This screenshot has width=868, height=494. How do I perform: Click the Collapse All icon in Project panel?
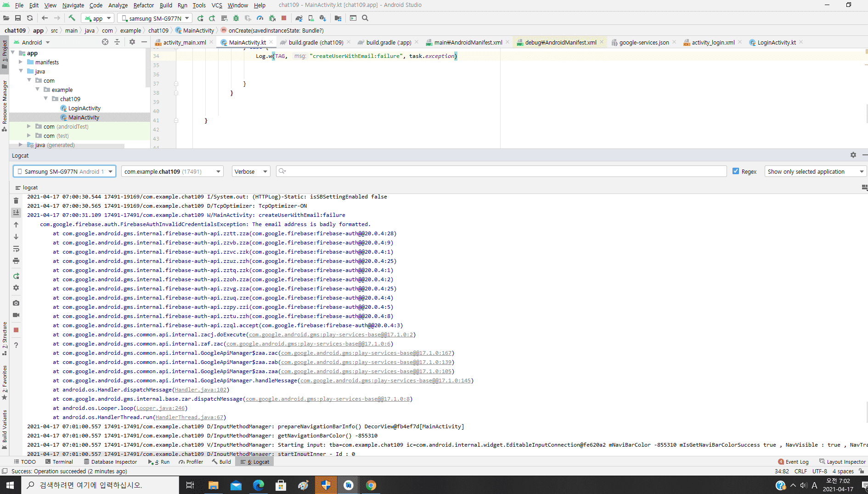[117, 42]
